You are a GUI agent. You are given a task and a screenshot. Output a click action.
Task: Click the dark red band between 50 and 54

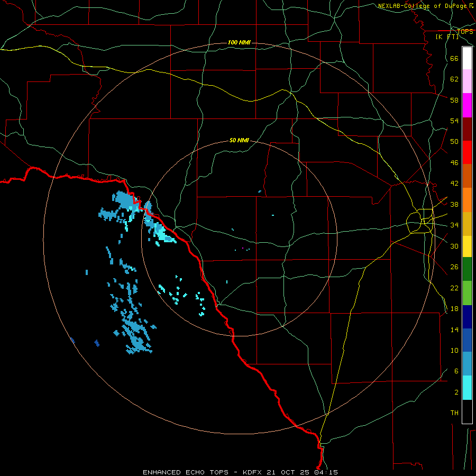[467, 129]
